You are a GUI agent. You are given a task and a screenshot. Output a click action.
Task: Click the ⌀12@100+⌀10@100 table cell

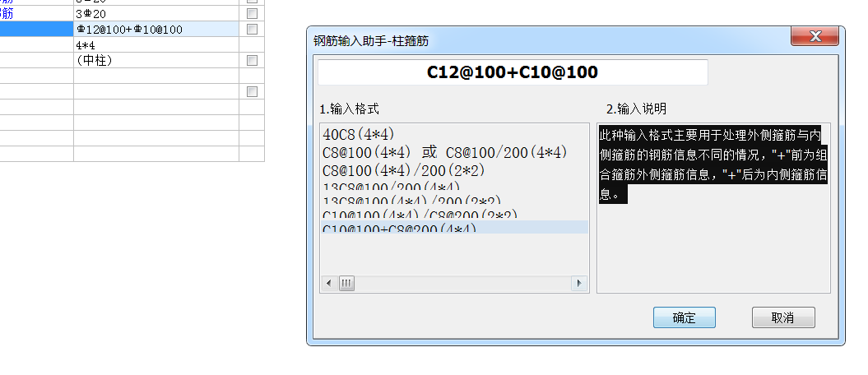156,30
